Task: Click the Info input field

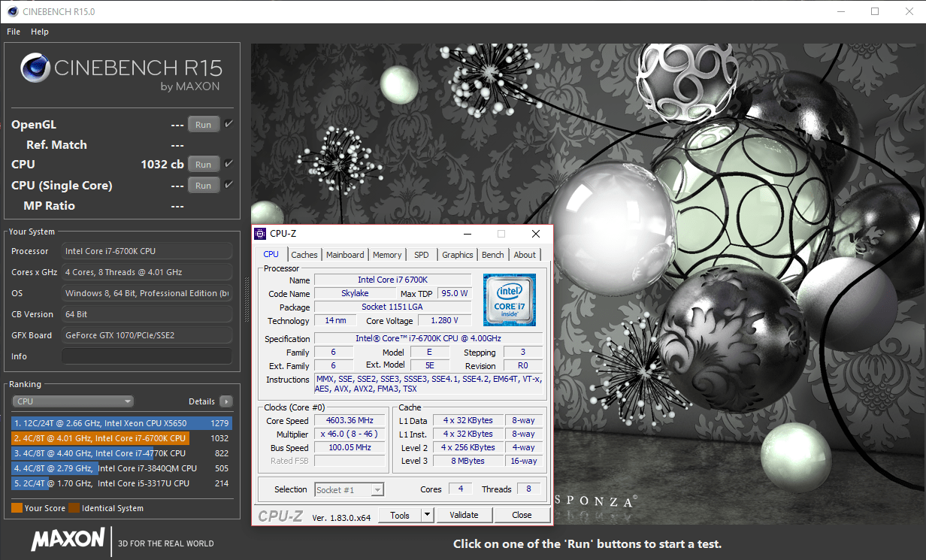Action: [147, 356]
